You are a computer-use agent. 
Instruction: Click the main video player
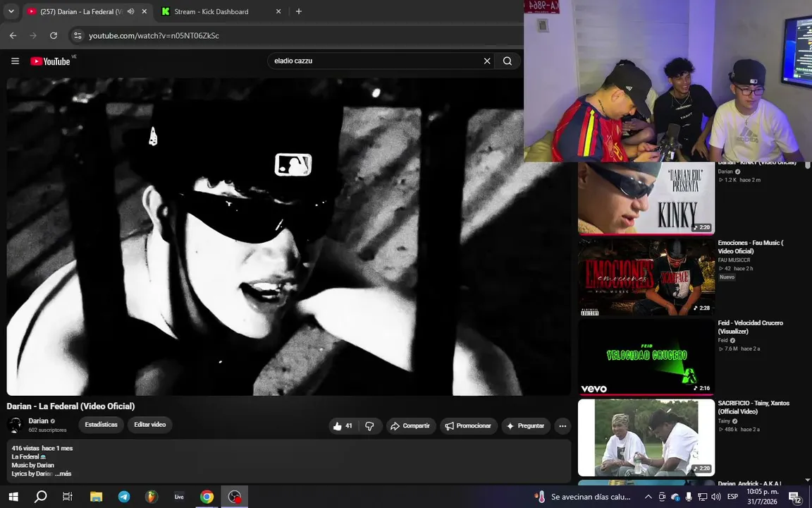click(288, 236)
